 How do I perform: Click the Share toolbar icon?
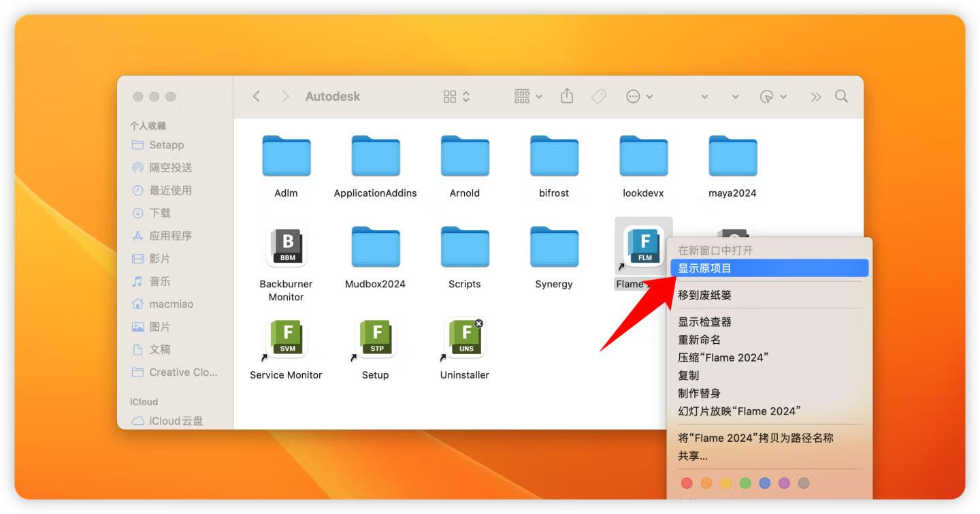(x=567, y=97)
